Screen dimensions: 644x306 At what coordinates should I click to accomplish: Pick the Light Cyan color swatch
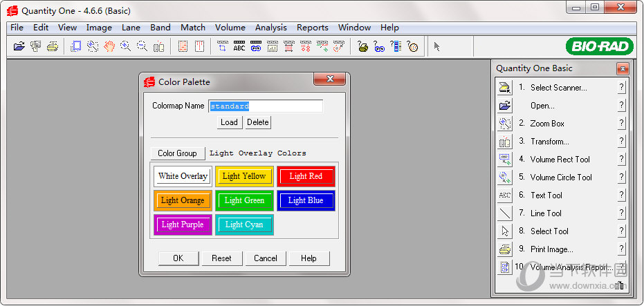click(244, 224)
